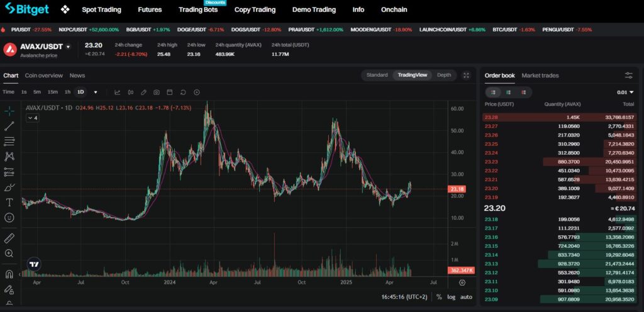Go to Copy Trading in the top menu
This screenshot has width=644, height=312.
(x=255, y=10)
